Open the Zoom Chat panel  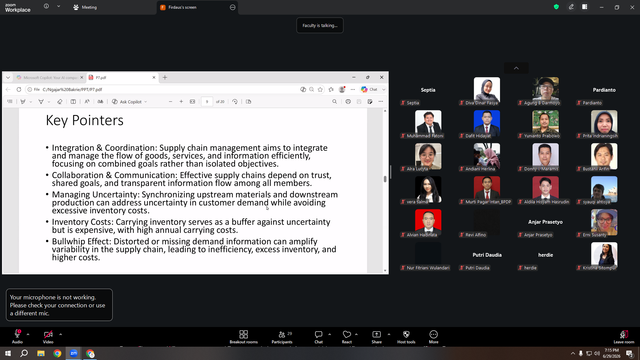pos(318,337)
